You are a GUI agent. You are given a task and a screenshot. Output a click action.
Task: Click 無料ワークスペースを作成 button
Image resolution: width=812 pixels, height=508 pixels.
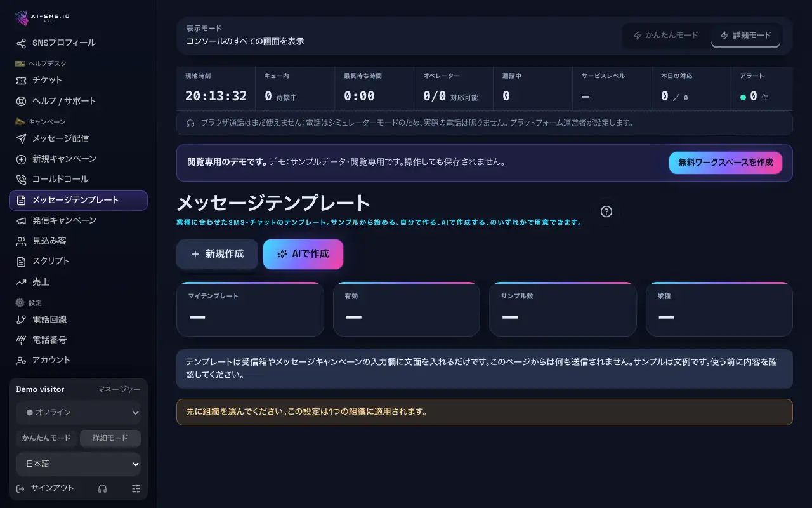click(726, 163)
